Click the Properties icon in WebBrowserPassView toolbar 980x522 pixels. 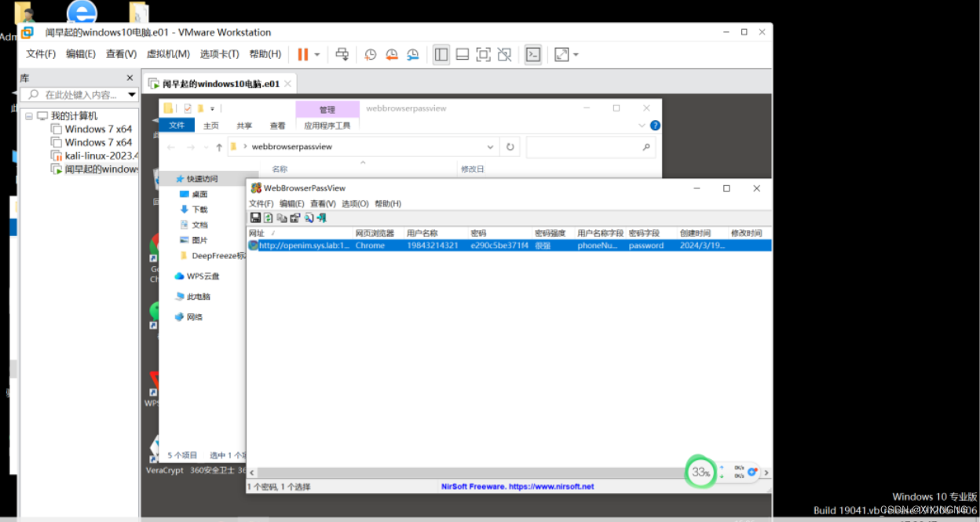(294, 217)
